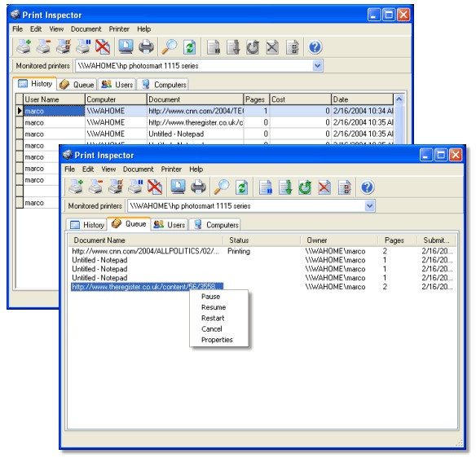Open Printer menu in front window

coord(171,169)
